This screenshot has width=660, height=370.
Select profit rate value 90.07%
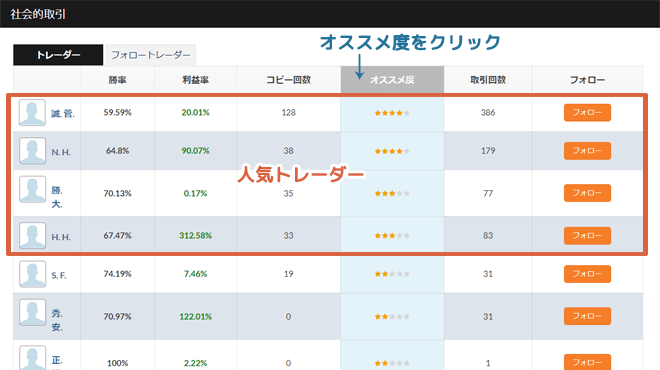195,151
